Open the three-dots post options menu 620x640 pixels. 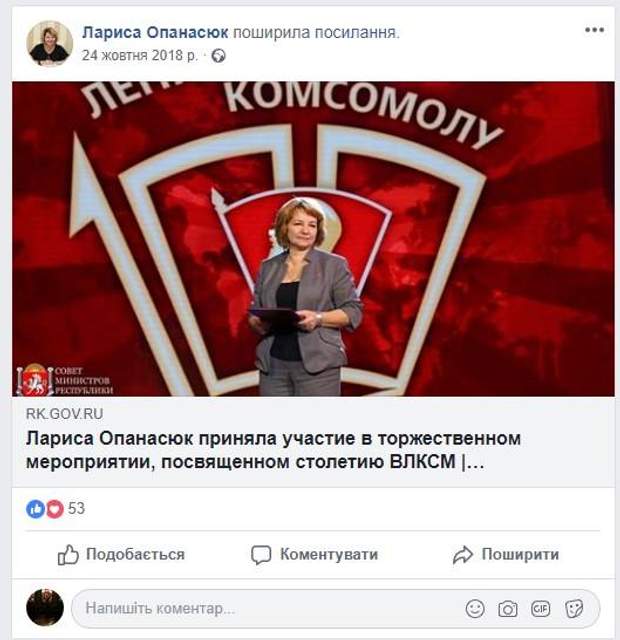[x=594, y=30]
